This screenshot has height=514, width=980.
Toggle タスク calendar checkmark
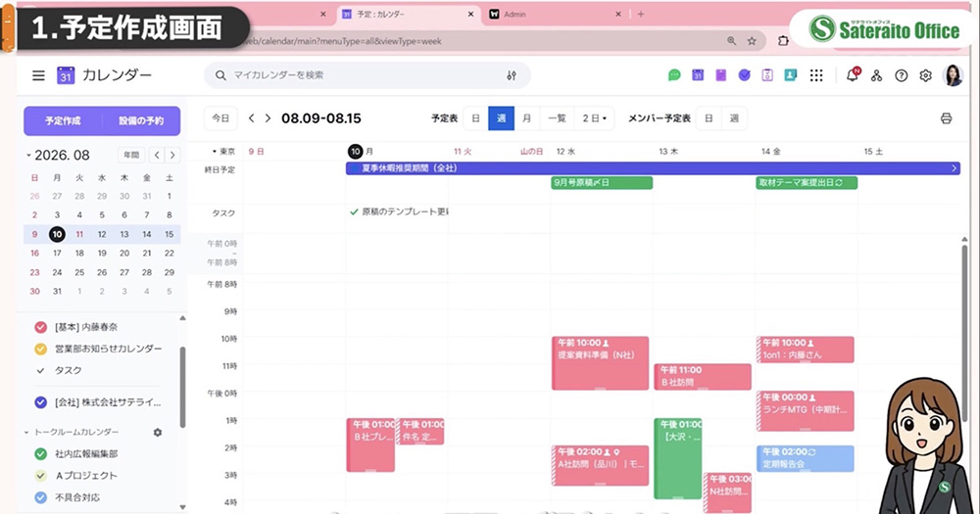tap(40, 370)
